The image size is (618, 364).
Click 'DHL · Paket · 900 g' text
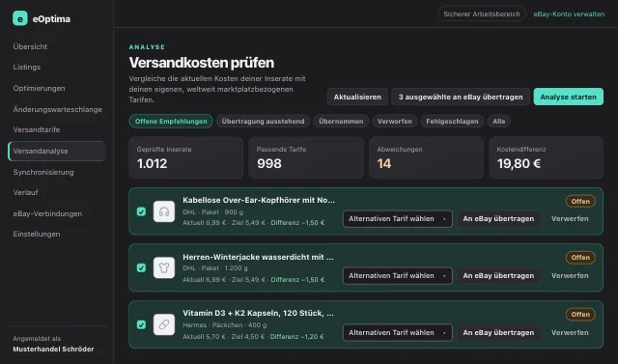(212, 212)
